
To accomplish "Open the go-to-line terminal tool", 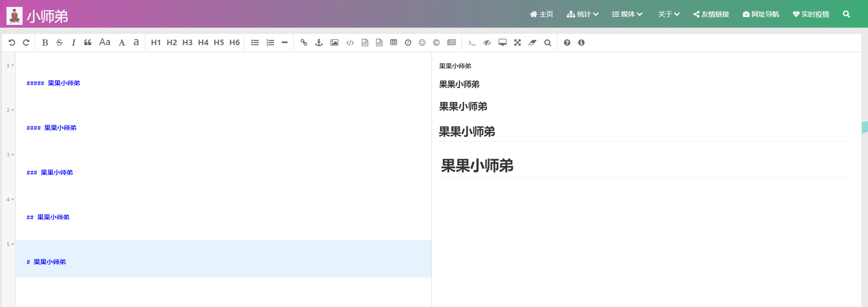I will click(472, 42).
